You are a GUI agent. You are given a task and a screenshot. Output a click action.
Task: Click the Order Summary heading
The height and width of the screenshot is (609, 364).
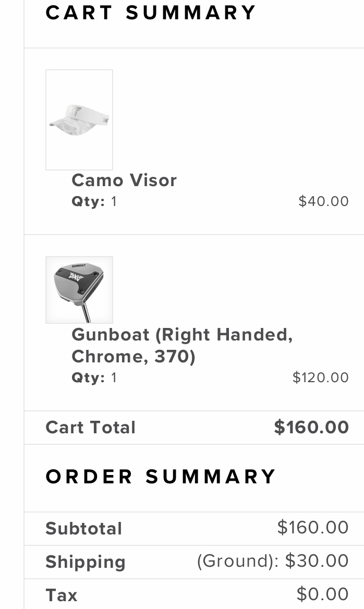pos(161,477)
